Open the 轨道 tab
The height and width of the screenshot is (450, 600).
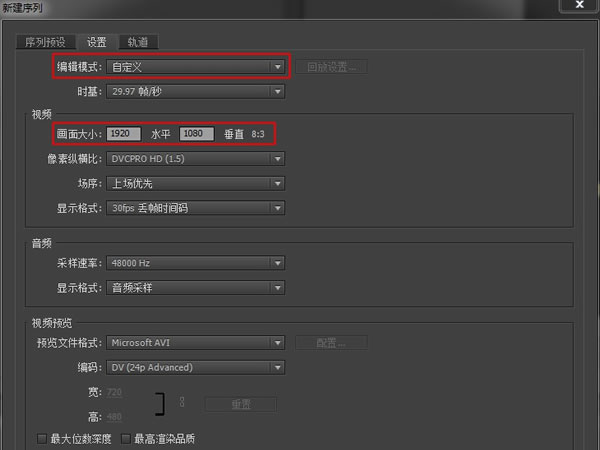[x=137, y=42]
